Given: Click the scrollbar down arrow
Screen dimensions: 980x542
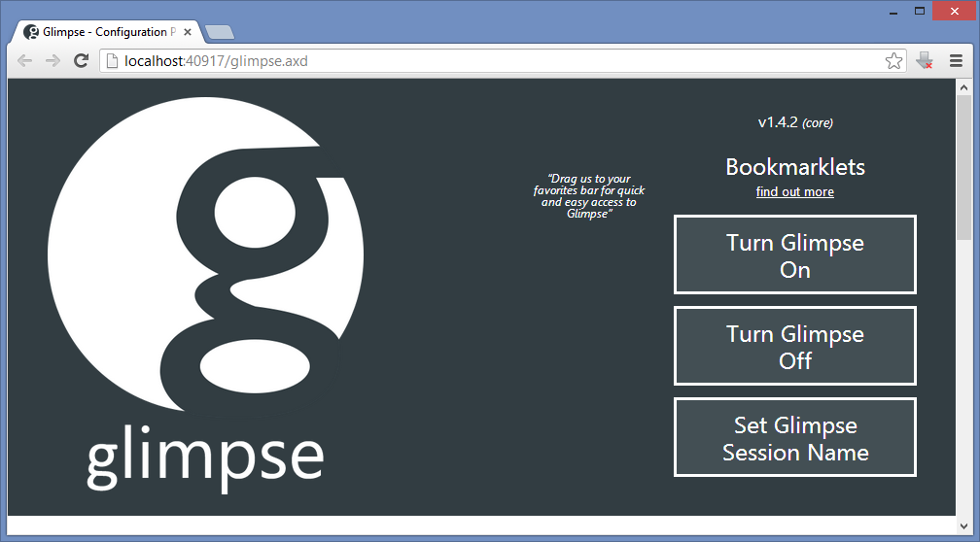Looking at the screenshot, I should [963, 525].
